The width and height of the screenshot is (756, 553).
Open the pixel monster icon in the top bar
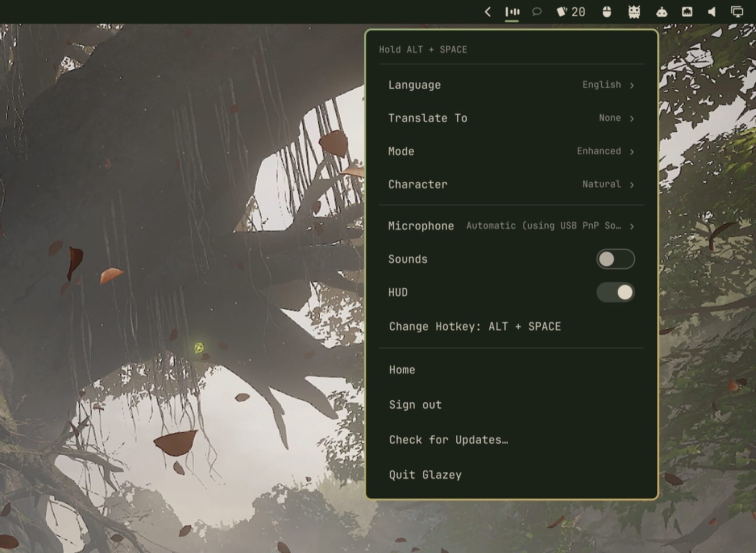point(634,12)
